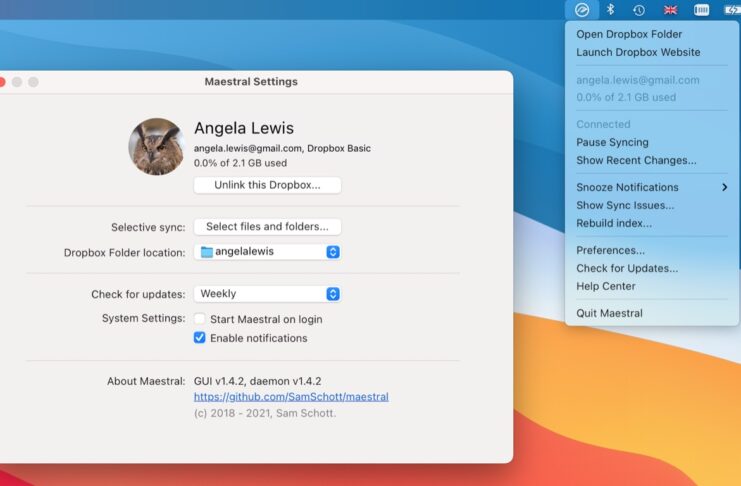
Task: Click the Angela Lewis name heading
Action: [244, 128]
